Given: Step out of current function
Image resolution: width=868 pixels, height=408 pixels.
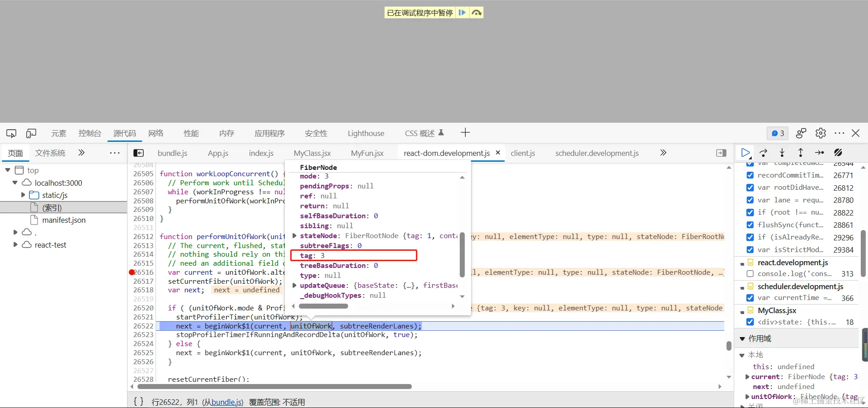Looking at the screenshot, I should click(x=801, y=153).
